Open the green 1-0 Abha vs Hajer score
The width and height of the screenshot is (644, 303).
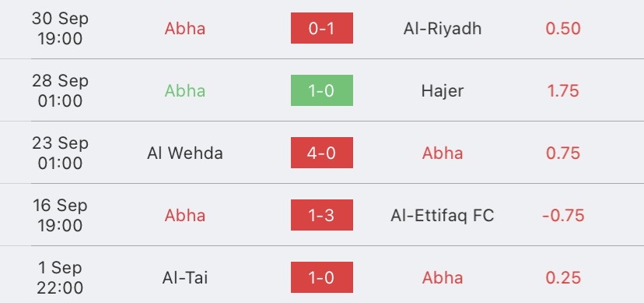321,90
